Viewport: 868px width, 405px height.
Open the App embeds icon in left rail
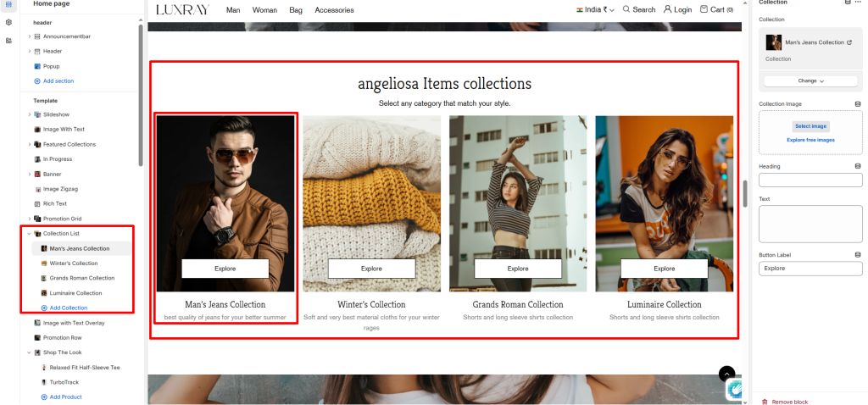8,41
